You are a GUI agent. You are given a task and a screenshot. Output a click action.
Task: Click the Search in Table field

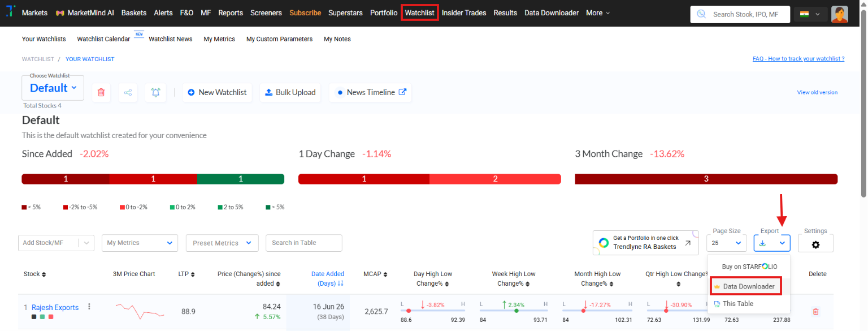304,243
